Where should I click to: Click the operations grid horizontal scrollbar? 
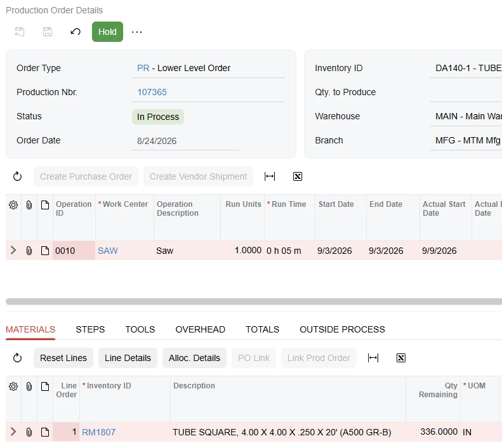254,301
